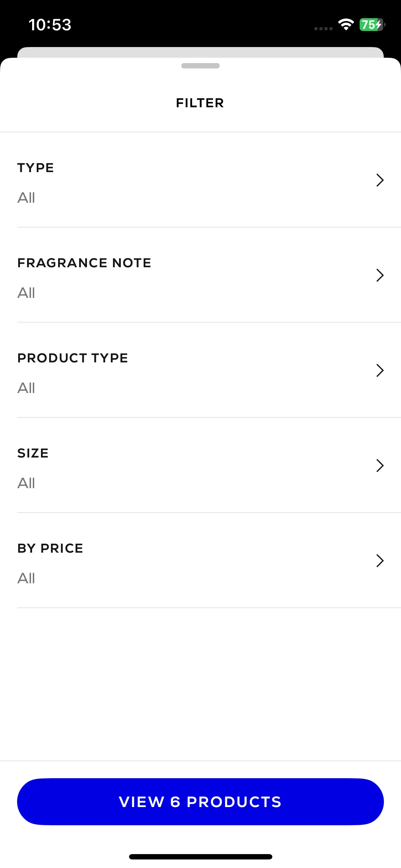
Task: Tap the chevron arrow beside PRODUCT TYPE
Action: click(x=380, y=370)
